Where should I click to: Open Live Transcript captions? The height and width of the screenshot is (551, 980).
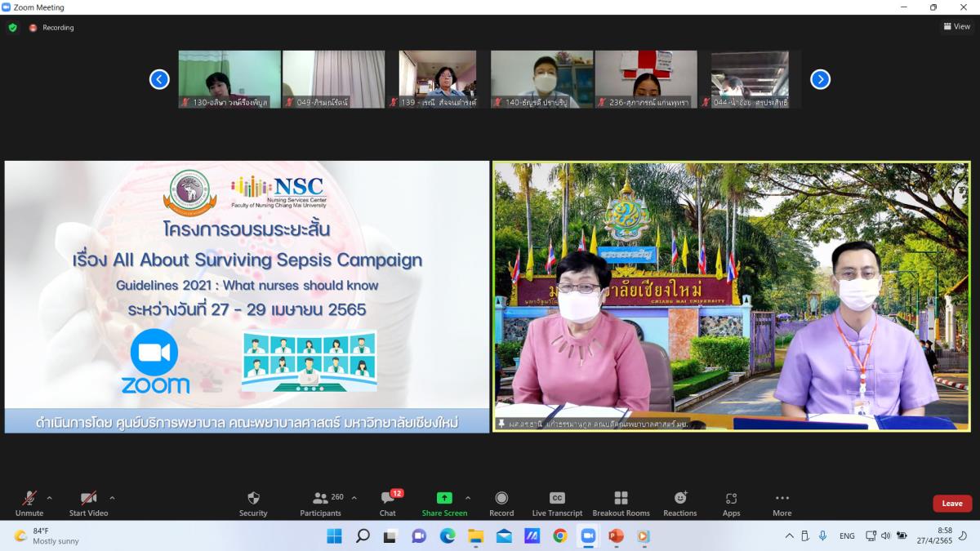point(557,503)
